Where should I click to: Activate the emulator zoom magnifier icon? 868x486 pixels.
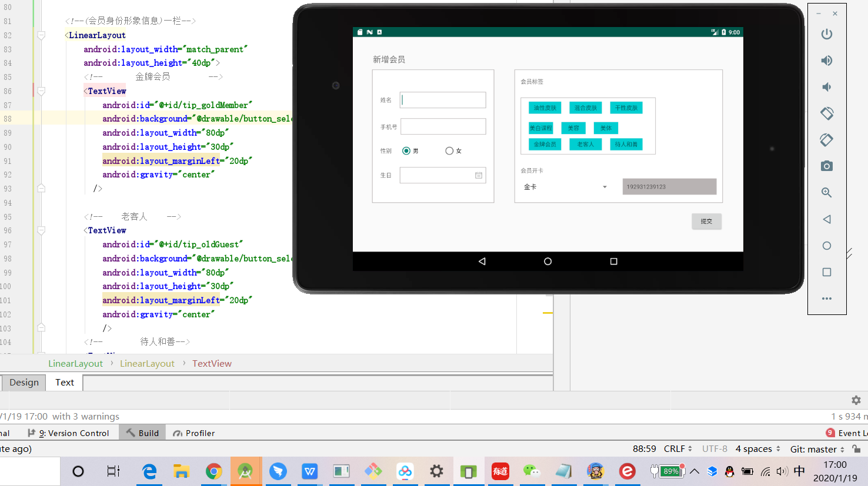827,193
